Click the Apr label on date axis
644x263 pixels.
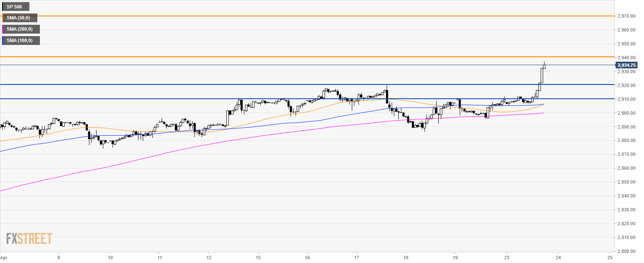[4, 257]
